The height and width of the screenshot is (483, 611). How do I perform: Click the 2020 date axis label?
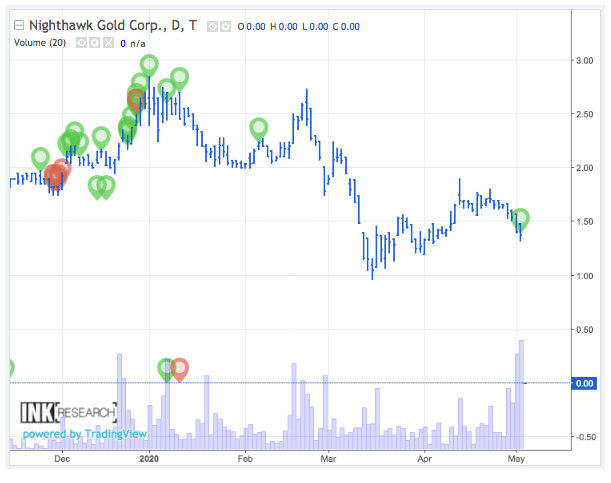point(149,459)
